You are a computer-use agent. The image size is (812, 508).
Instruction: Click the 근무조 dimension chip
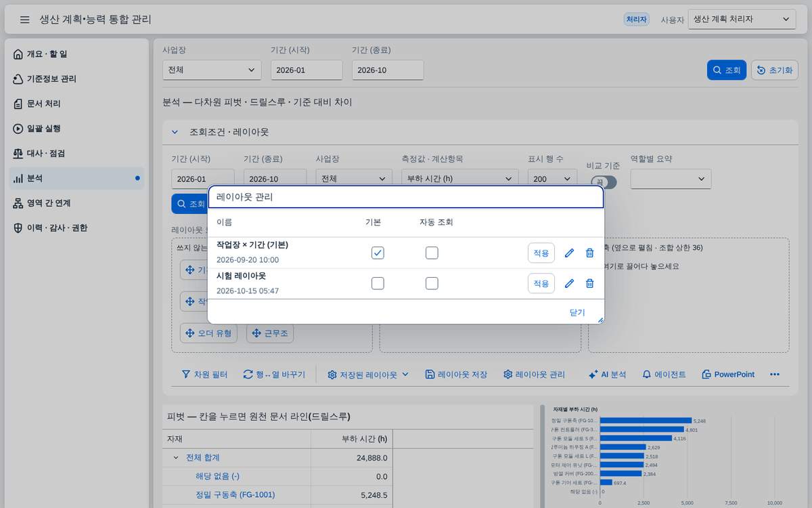(270, 333)
